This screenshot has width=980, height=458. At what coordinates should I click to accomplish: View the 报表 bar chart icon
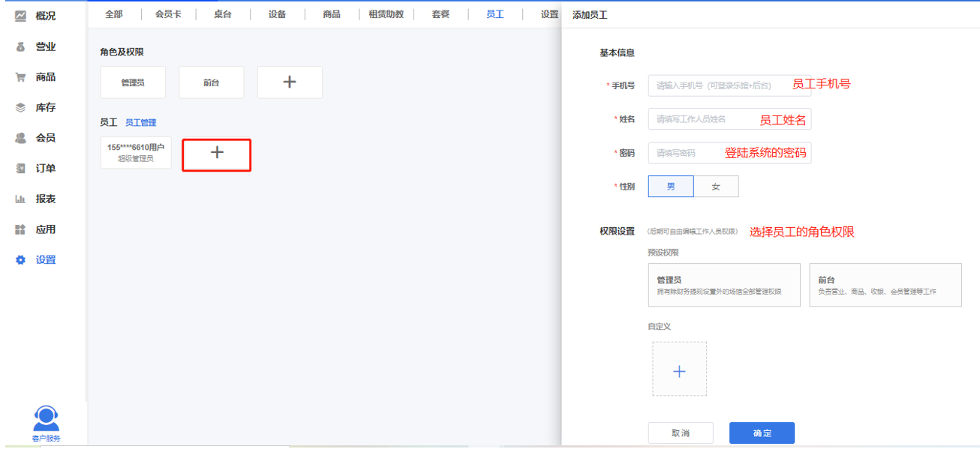(x=20, y=199)
